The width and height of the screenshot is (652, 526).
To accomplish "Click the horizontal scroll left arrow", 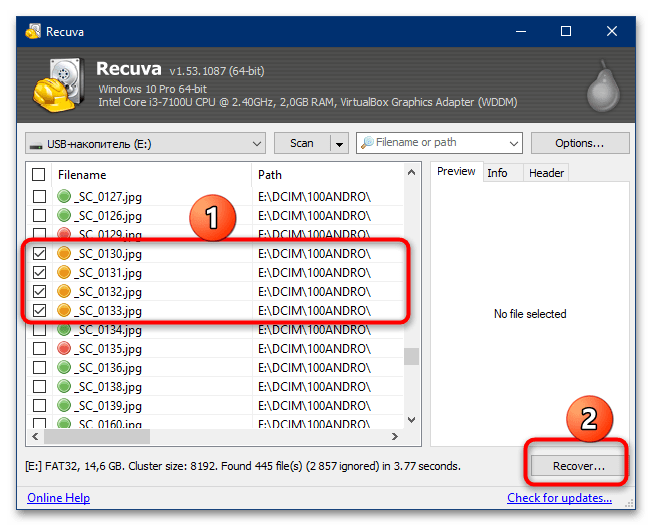I will (x=35, y=437).
